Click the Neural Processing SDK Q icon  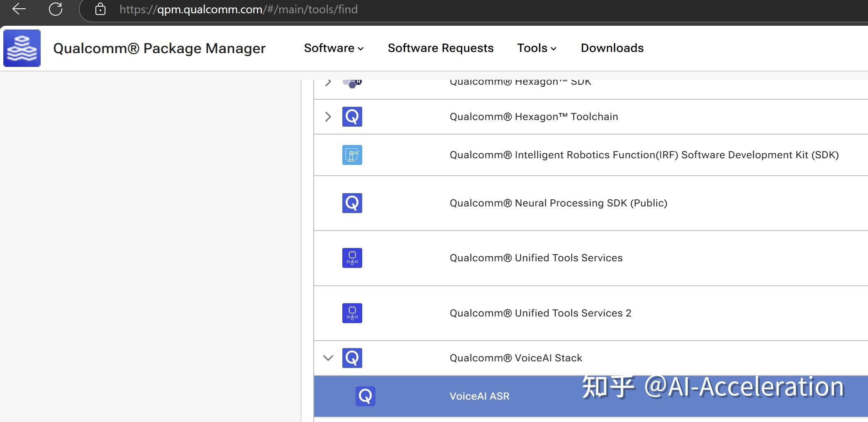pos(352,203)
